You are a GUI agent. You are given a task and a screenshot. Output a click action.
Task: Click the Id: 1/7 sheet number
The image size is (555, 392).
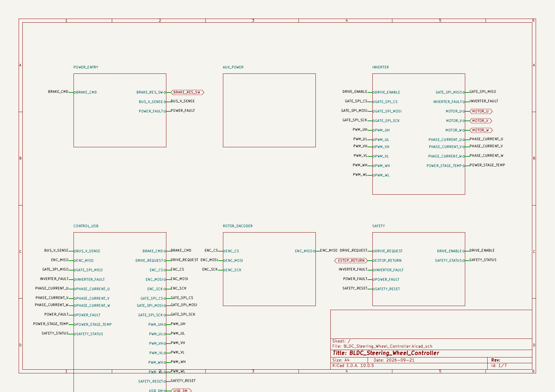click(499, 366)
